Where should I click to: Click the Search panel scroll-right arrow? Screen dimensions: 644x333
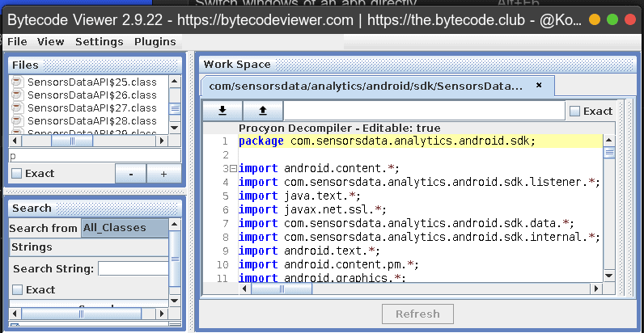tap(162, 314)
